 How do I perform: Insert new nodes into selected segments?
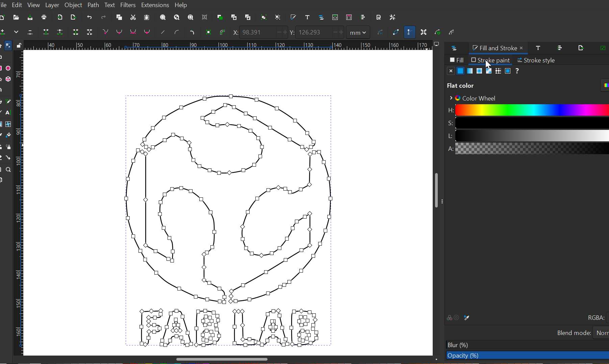3,32
